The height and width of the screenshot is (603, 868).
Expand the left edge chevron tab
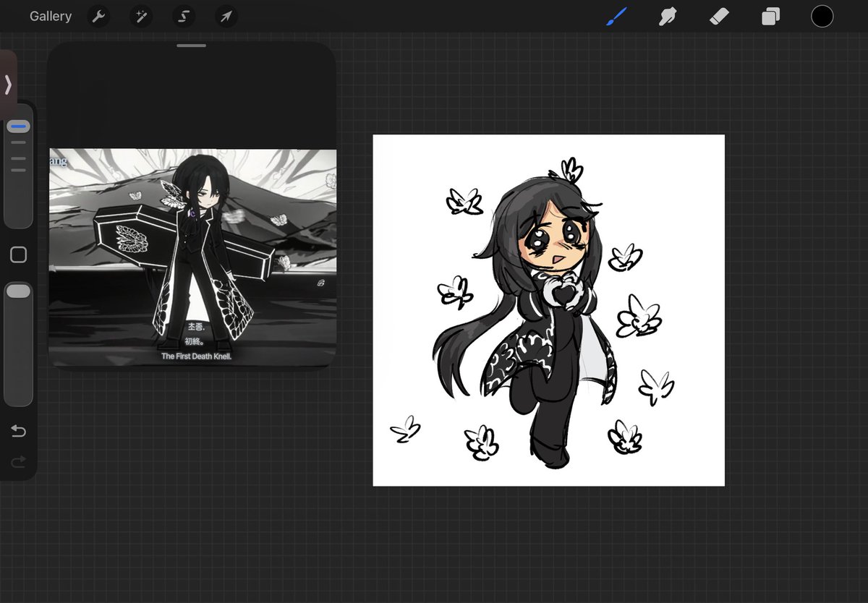coord(8,85)
